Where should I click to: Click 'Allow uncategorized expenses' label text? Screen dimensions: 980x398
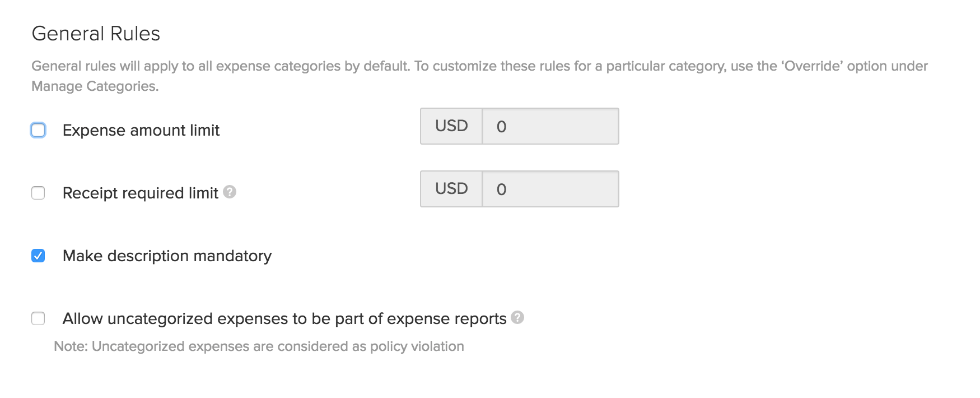pyautogui.click(x=284, y=318)
